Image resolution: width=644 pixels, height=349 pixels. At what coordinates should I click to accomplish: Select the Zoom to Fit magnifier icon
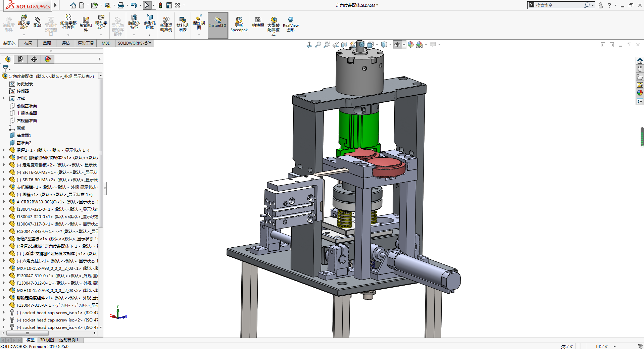(x=318, y=45)
